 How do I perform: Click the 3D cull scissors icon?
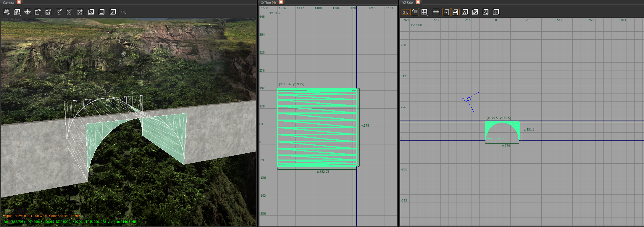(59, 12)
